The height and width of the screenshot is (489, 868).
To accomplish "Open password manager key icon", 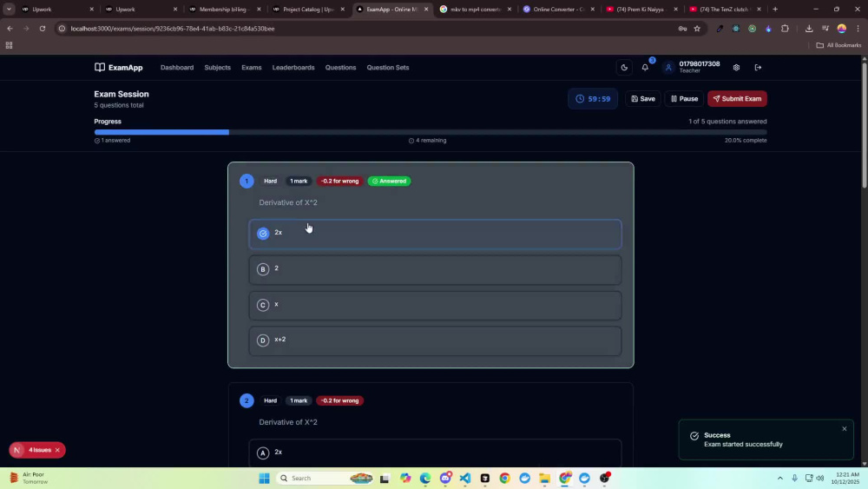I will pyautogui.click(x=682, y=29).
